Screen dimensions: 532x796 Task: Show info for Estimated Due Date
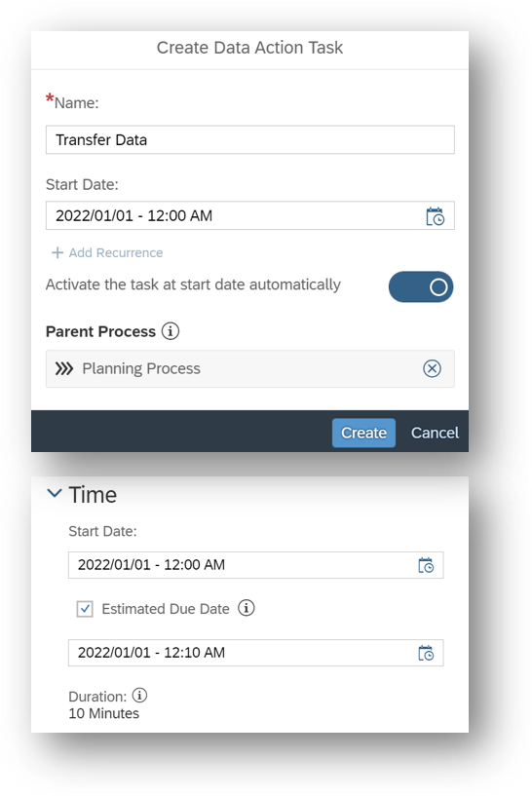(247, 608)
